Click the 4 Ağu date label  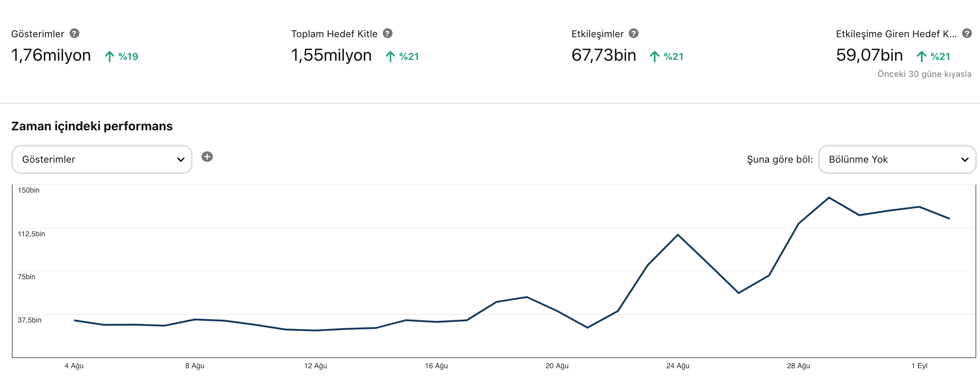74,366
